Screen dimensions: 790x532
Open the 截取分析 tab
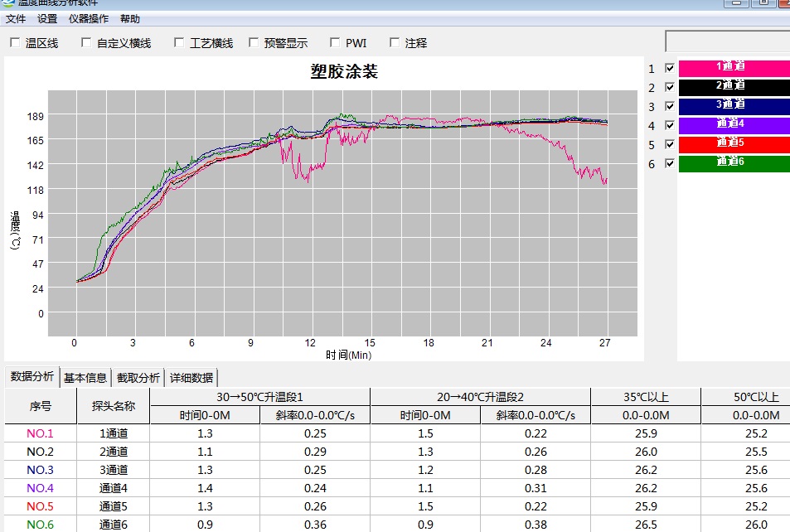point(138,378)
